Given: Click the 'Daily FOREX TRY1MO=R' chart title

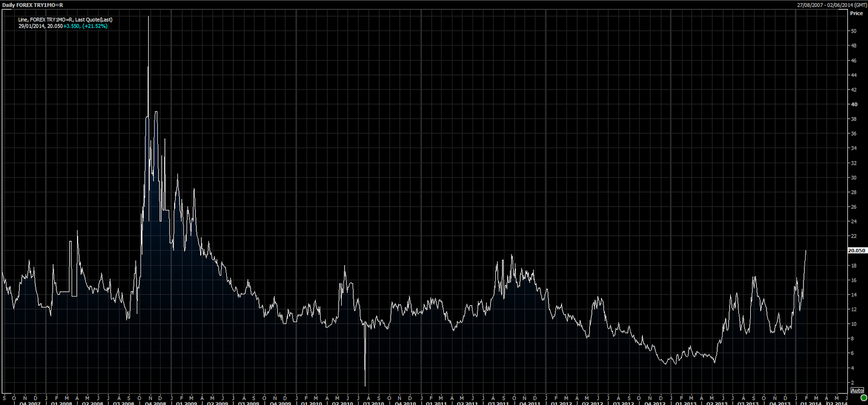Looking at the screenshot, I should (x=33, y=5).
